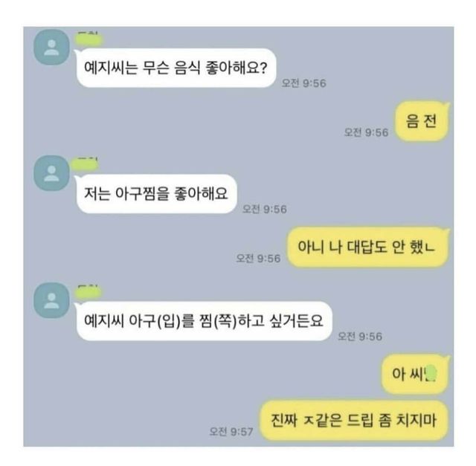The height and width of the screenshot is (466, 476).
Task: Select the reply '아니 나 대답도 안 했ㄴ'
Action: [x=368, y=247]
